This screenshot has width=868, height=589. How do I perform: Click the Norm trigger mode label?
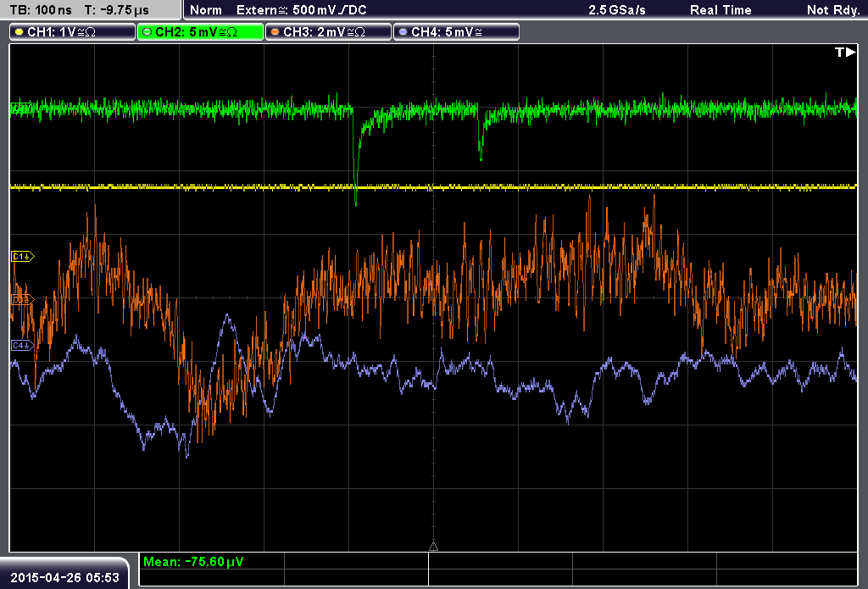[x=206, y=10]
